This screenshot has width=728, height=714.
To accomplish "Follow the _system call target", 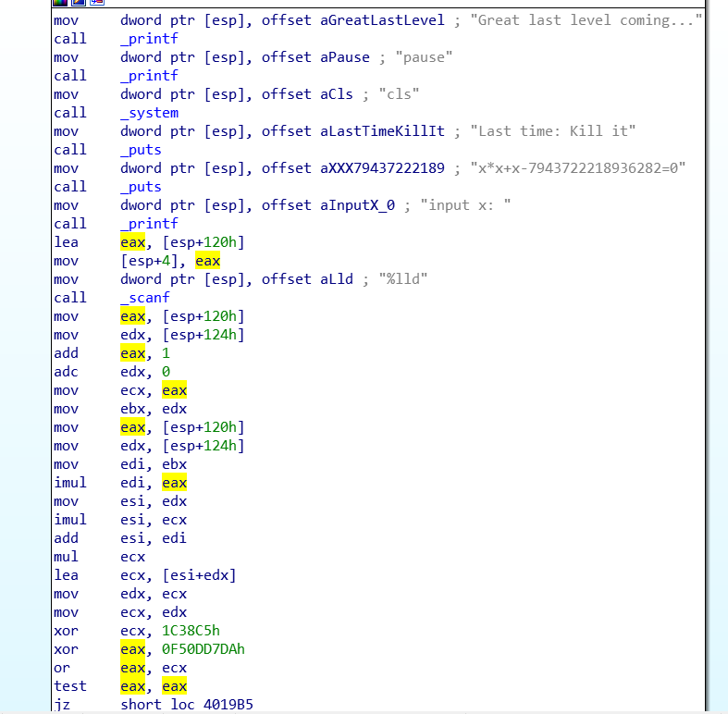I will point(150,113).
